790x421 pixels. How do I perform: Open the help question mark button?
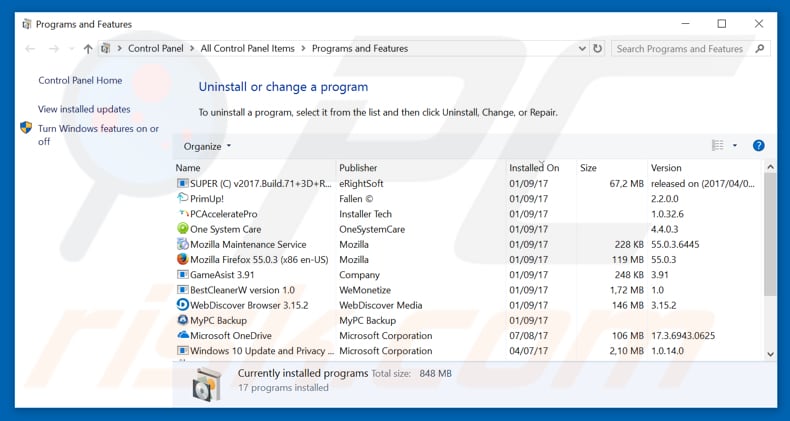pyautogui.click(x=758, y=146)
